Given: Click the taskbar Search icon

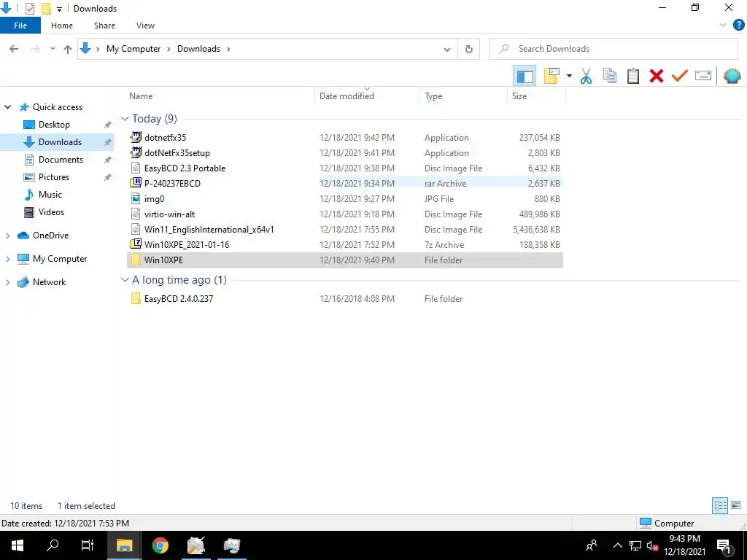Looking at the screenshot, I should tap(53, 545).
